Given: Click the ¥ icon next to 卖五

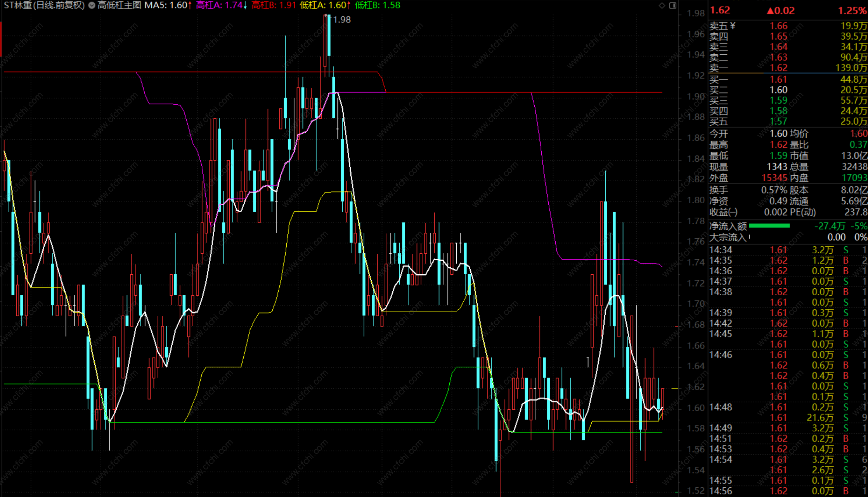Looking at the screenshot, I should (x=733, y=26).
